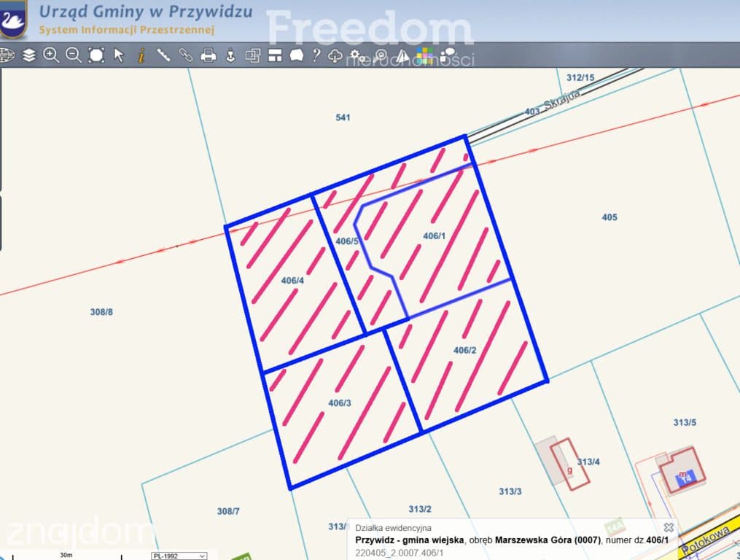This screenshot has width=740, height=560.
Task: Click the overlapping windows icon
Action: point(253,55)
